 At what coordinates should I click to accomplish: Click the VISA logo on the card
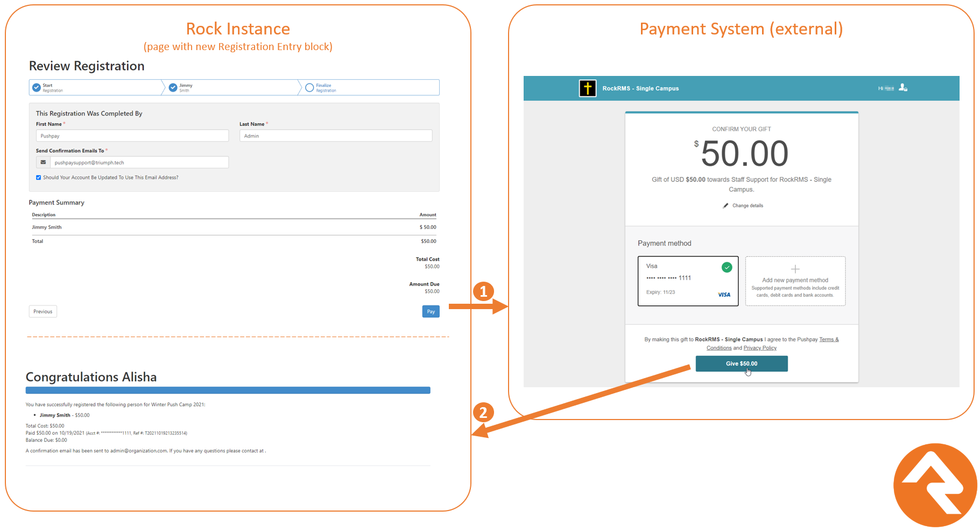coord(724,295)
